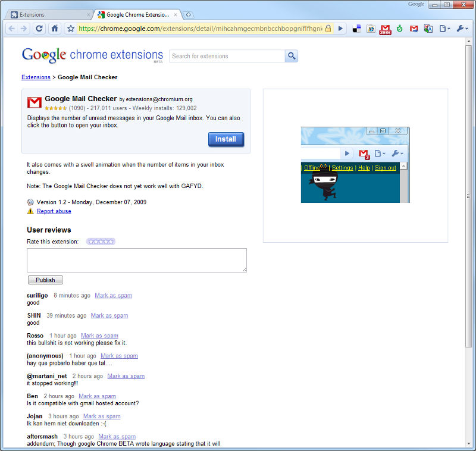
Task: Mark surilige's review as spam
Action: point(113,295)
